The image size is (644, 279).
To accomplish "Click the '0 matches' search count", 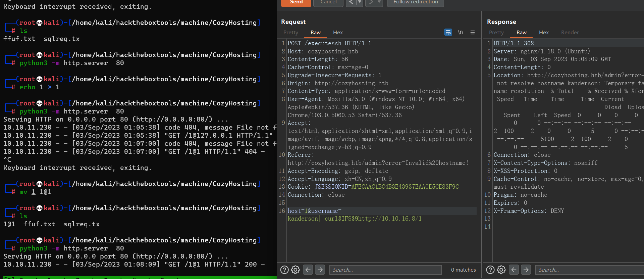I will click(x=463, y=270).
